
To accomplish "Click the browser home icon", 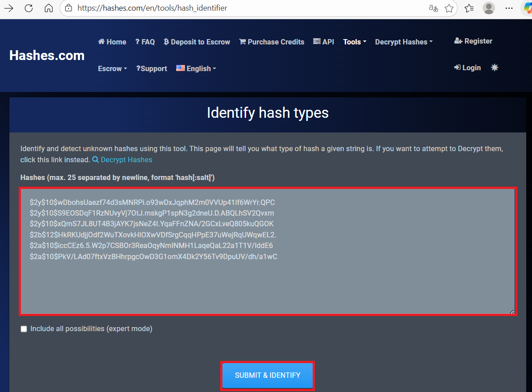I will coord(49,8).
